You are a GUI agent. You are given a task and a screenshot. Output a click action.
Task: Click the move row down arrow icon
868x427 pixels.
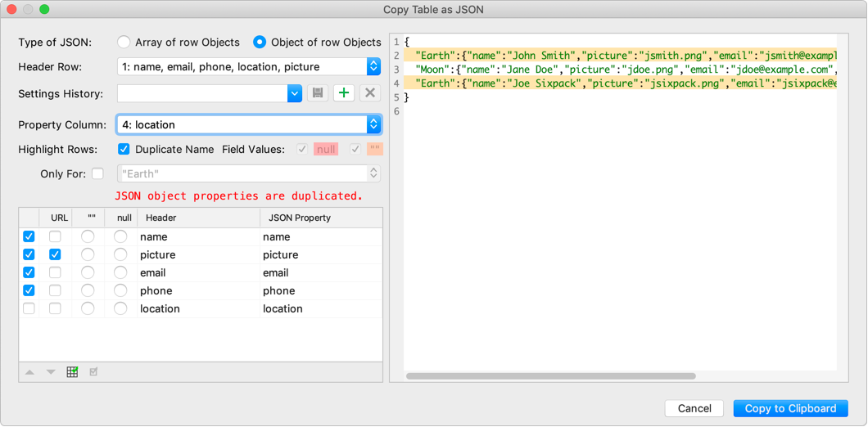[x=51, y=372]
